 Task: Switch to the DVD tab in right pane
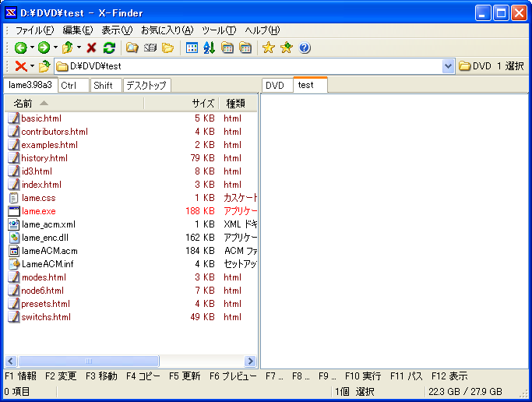275,86
